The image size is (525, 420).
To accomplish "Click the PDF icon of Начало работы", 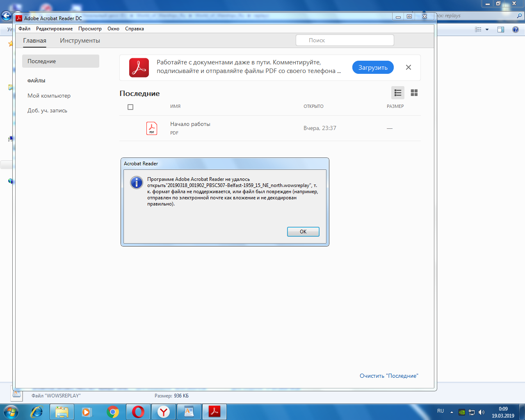I will (x=152, y=128).
